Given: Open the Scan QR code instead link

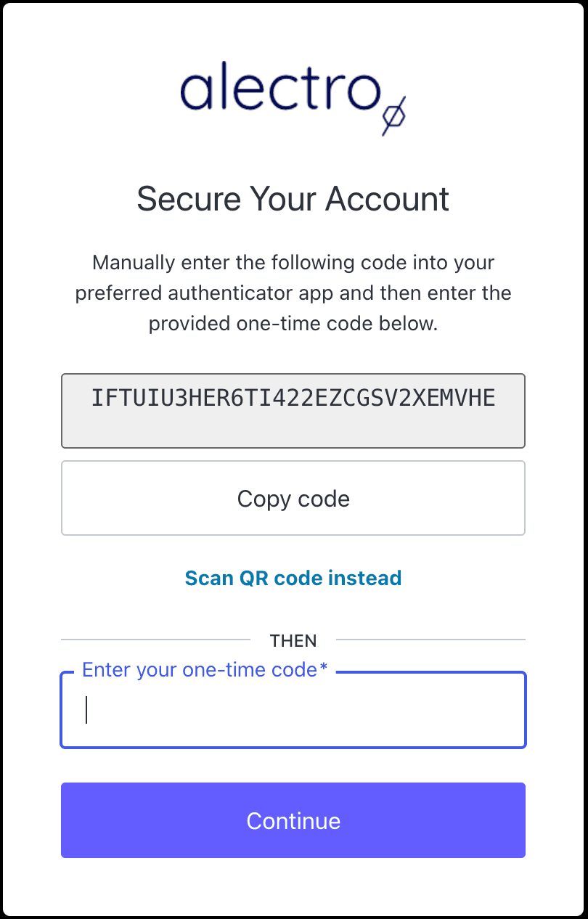Looking at the screenshot, I should 293,578.
